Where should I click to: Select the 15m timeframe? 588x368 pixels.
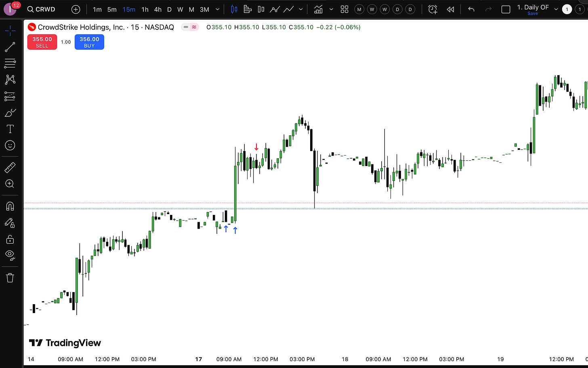coord(129,9)
